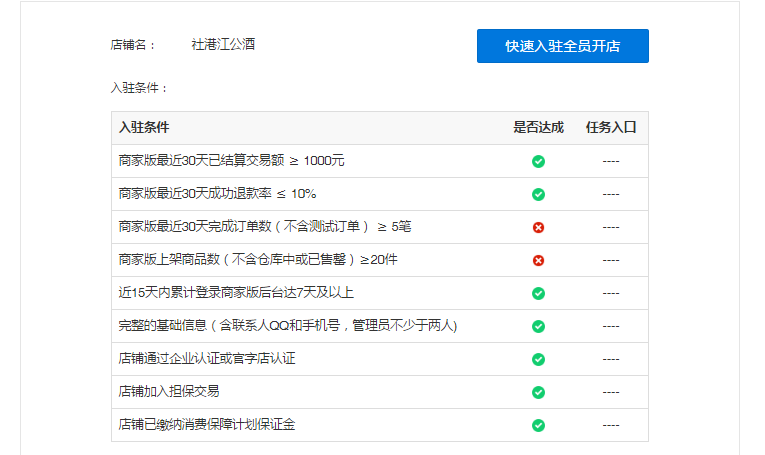Click red cross icon for 上架商品数 row
This screenshot has width=765, height=455.
click(x=538, y=260)
